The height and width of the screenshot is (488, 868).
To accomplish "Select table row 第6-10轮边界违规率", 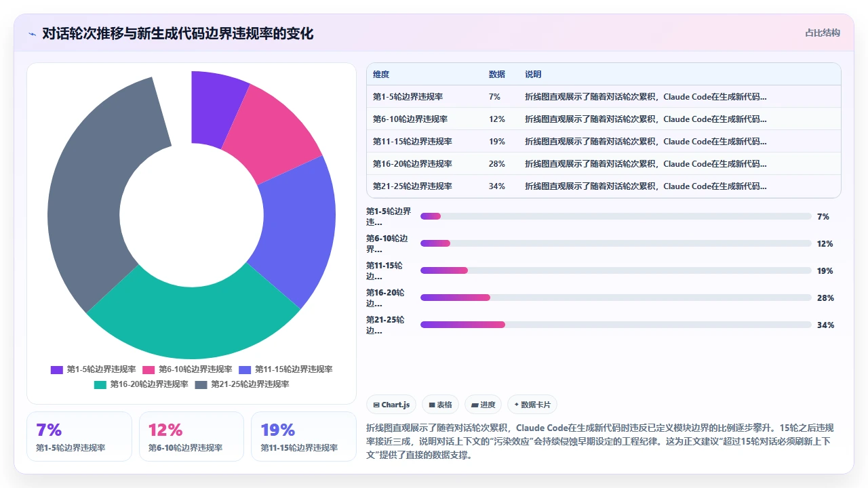I will tap(604, 119).
